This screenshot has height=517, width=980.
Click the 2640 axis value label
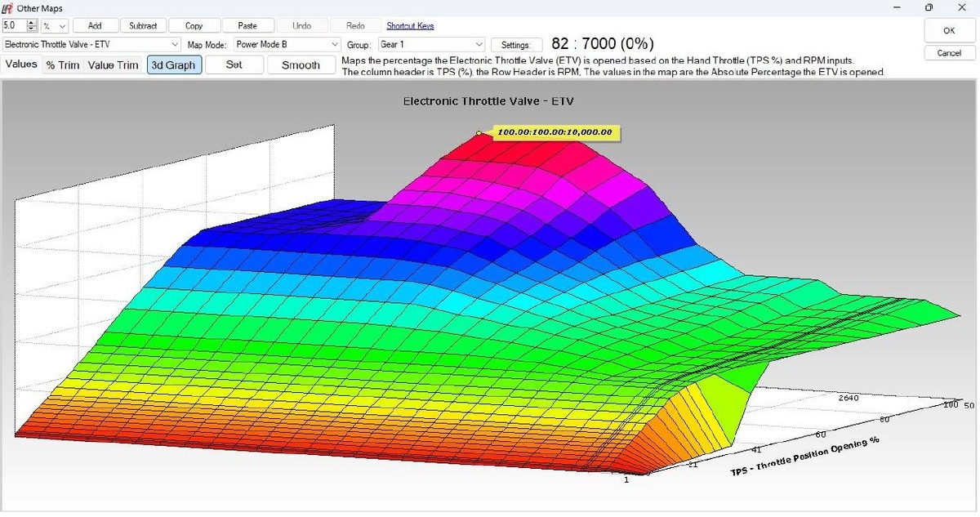(849, 398)
